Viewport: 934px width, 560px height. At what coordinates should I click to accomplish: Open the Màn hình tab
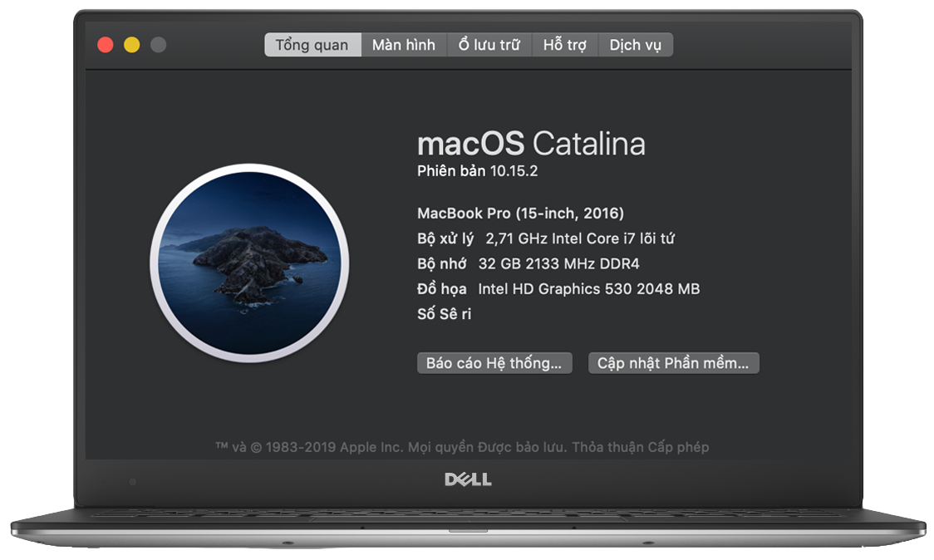click(x=404, y=45)
